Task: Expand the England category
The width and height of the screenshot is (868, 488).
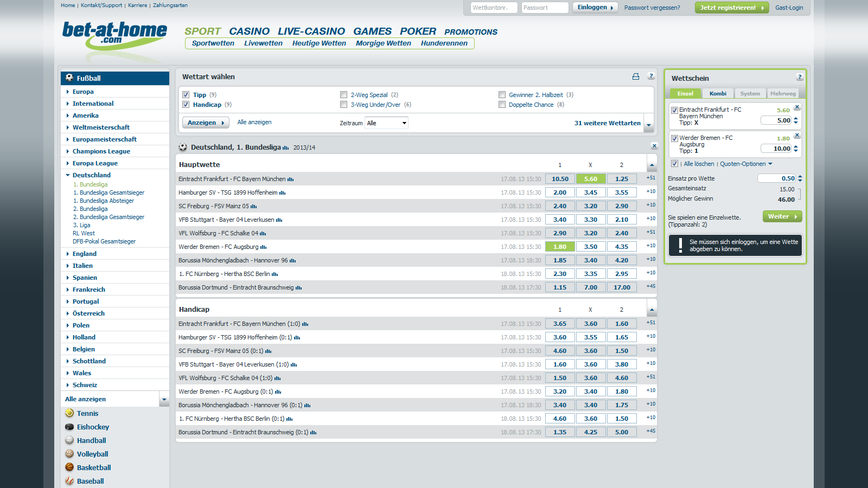Action: 85,254
